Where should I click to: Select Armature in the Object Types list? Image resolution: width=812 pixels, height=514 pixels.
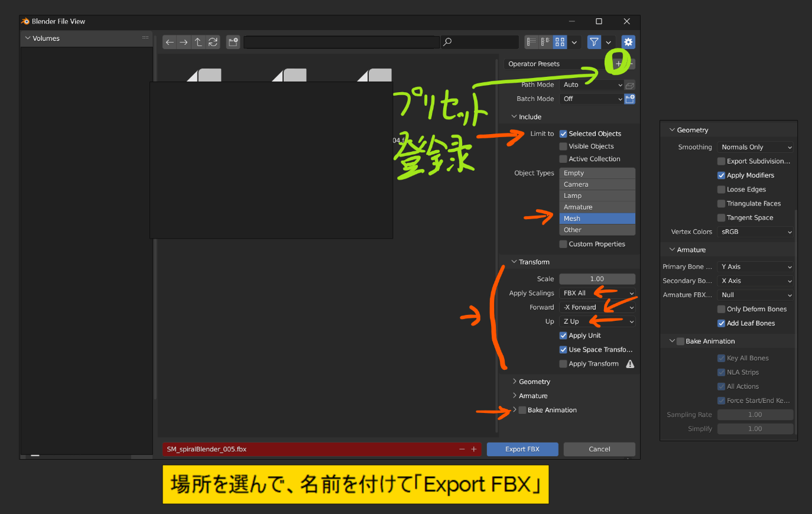[597, 207]
